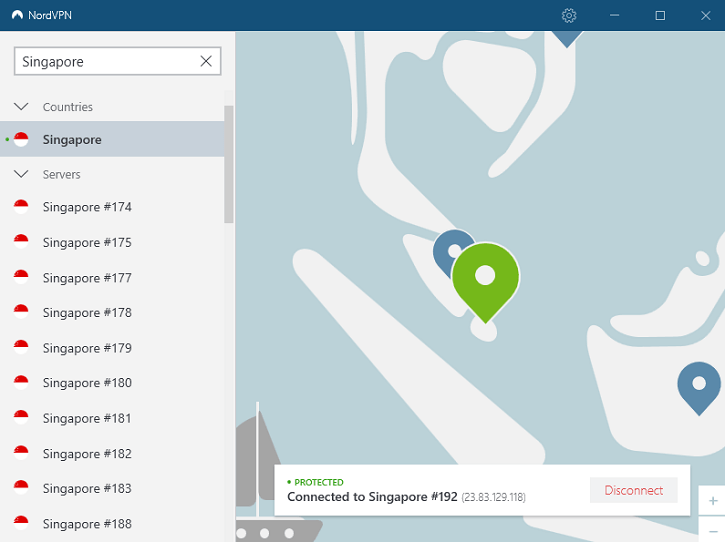Collapse the Servers section chevron
725x542 pixels.
pyautogui.click(x=21, y=174)
